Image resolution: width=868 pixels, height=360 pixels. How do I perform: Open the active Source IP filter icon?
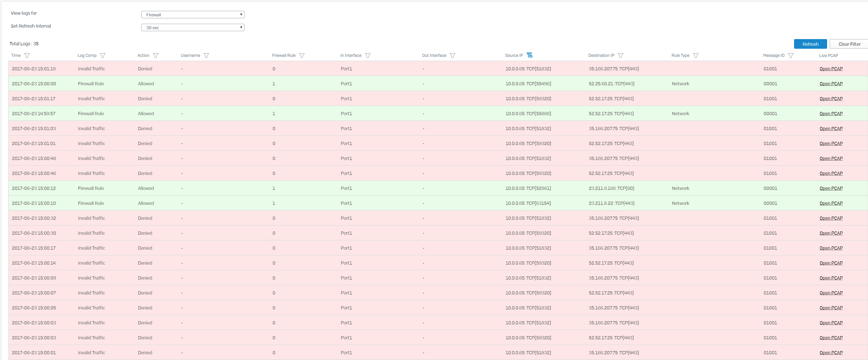(529, 55)
